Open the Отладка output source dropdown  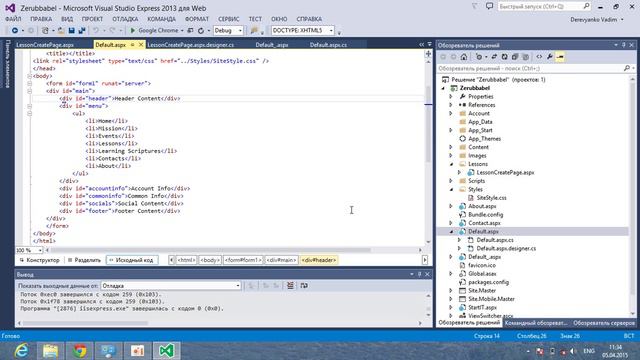coord(171,286)
